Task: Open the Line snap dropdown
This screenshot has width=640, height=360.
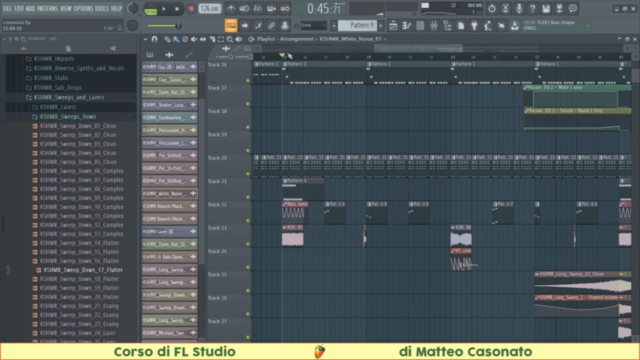Action: click(313, 26)
